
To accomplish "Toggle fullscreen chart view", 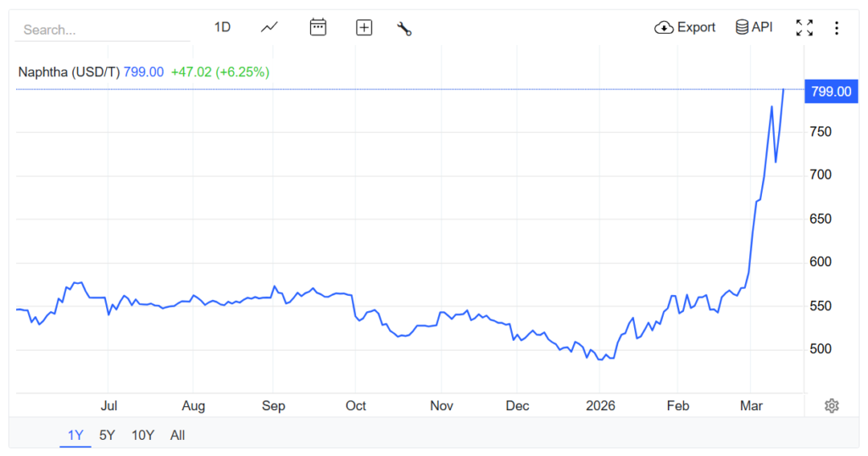I will (x=804, y=28).
